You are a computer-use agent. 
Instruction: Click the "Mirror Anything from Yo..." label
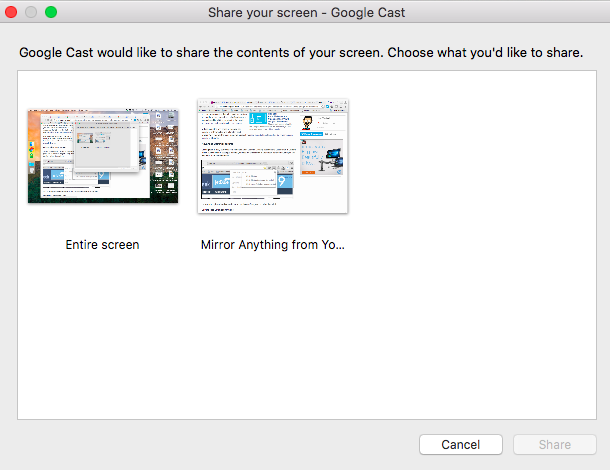pyautogui.click(x=273, y=245)
